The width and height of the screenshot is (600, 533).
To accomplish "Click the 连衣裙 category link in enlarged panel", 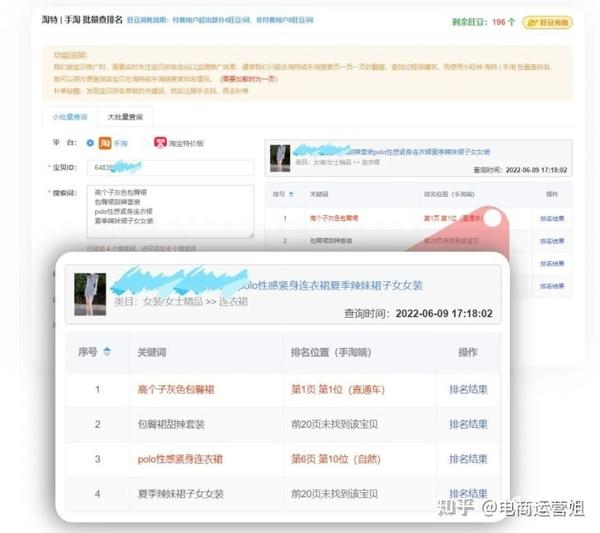I will (x=233, y=302).
